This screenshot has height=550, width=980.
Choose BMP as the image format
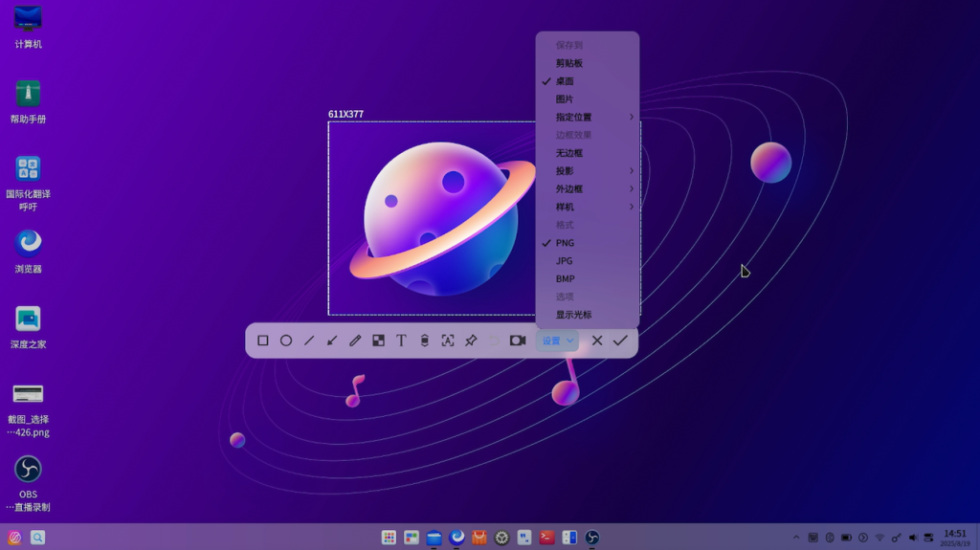tap(566, 279)
